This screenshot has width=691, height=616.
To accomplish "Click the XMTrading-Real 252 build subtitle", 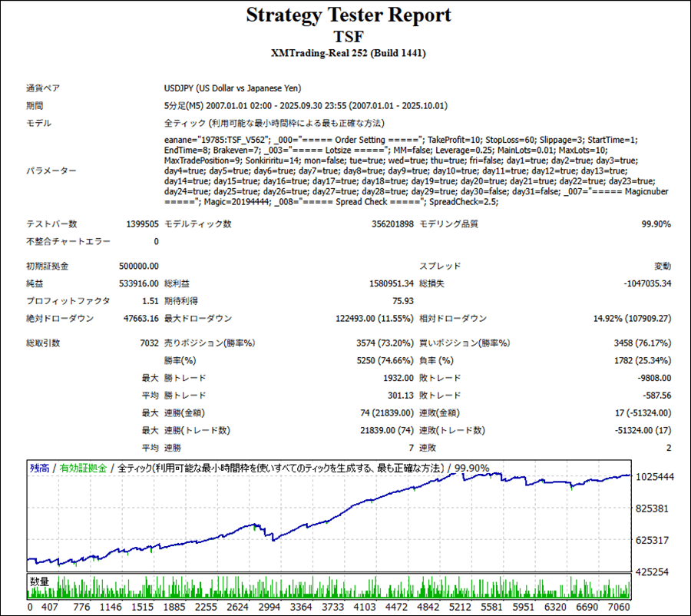I will point(349,53).
